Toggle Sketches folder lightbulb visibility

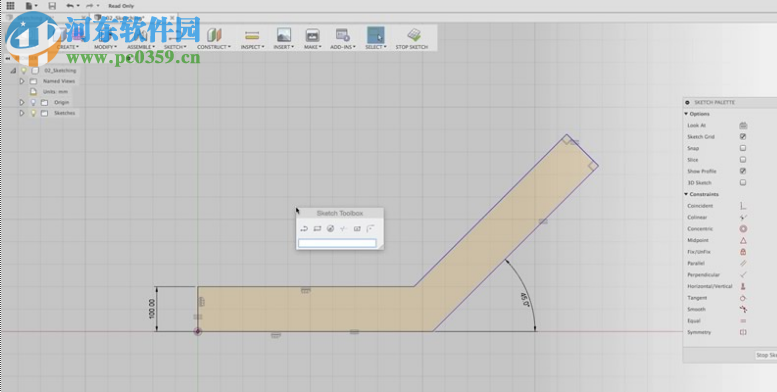(33, 113)
